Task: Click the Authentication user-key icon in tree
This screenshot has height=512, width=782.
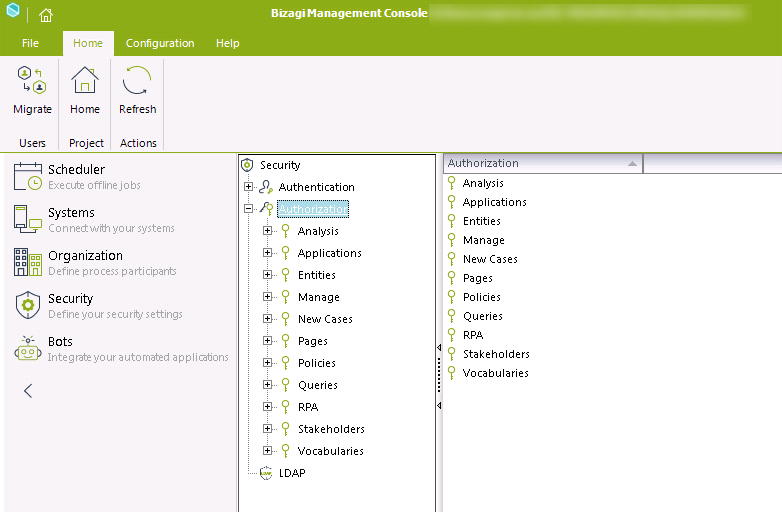Action: coord(266,187)
